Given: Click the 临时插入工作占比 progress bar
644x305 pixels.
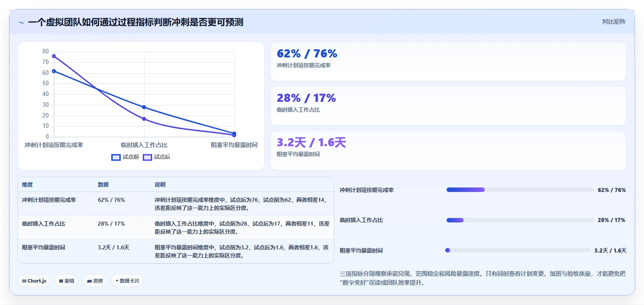Looking at the screenshot, I should pyautogui.click(x=520, y=220).
